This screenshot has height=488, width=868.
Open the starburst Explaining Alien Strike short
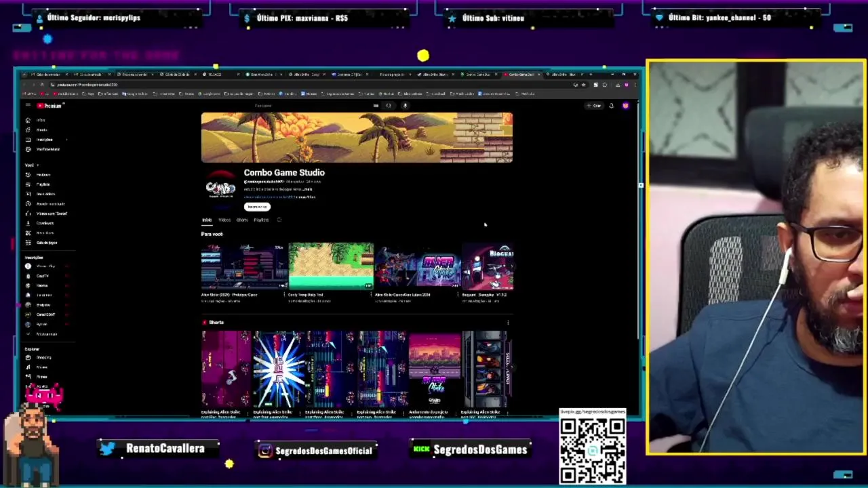click(x=278, y=369)
